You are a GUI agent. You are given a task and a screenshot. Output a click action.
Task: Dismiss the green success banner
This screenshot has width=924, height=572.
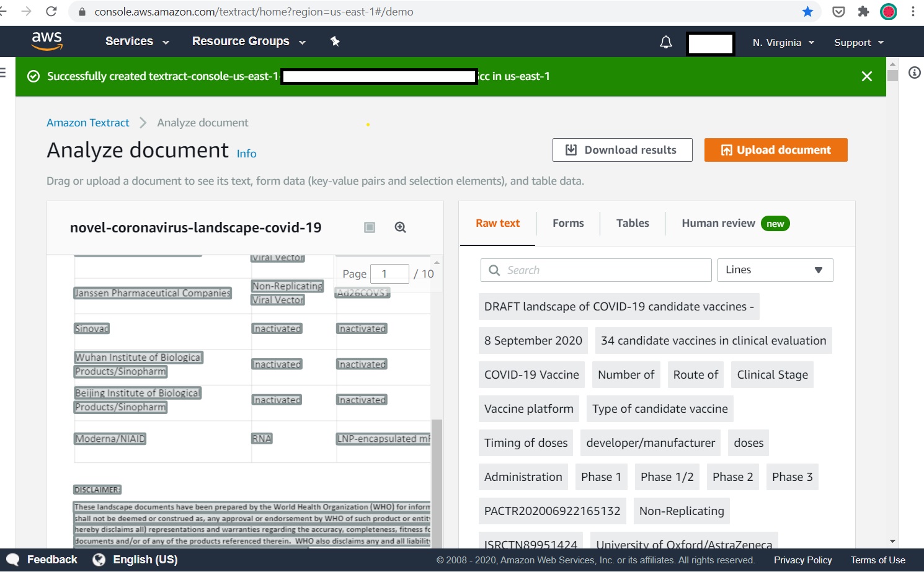tap(866, 76)
